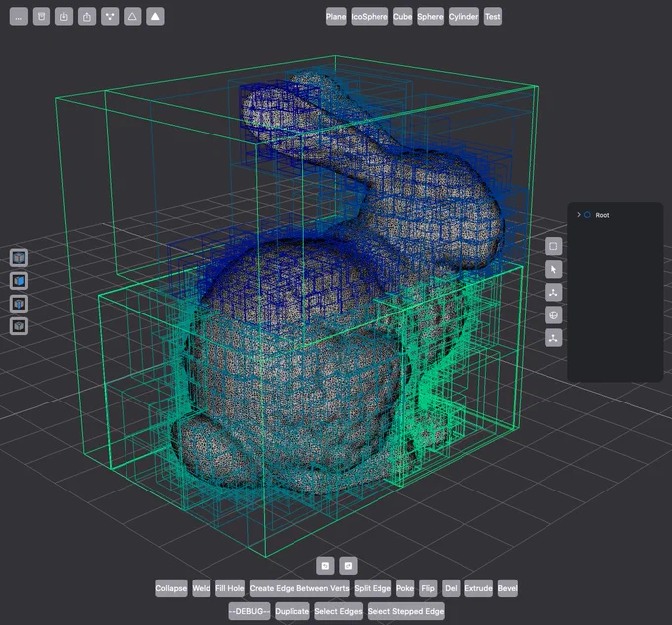Click the Poke button
Image resolution: width=672 pixels, height=625 pixels.
click(x=405, y=588)
